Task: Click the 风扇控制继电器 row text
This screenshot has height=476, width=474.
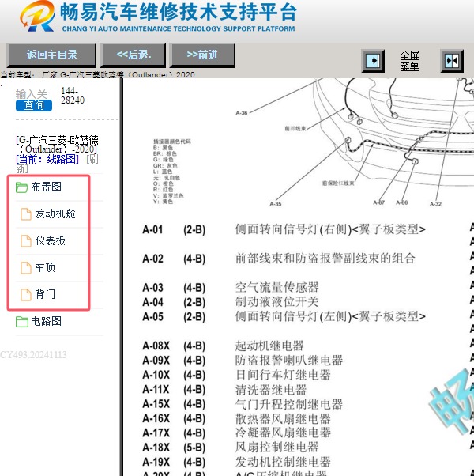Action: [x=276, y=448]
